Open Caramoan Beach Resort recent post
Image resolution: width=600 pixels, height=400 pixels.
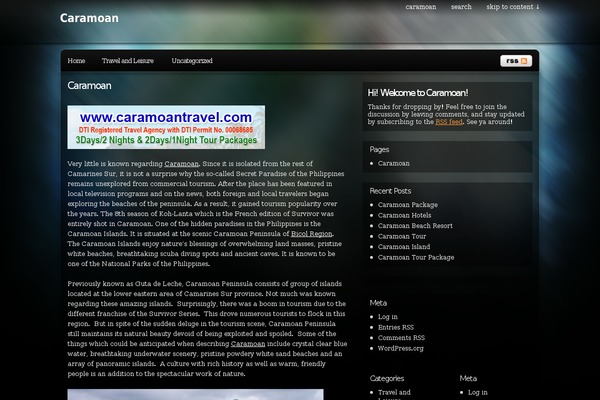coord(415,226)
